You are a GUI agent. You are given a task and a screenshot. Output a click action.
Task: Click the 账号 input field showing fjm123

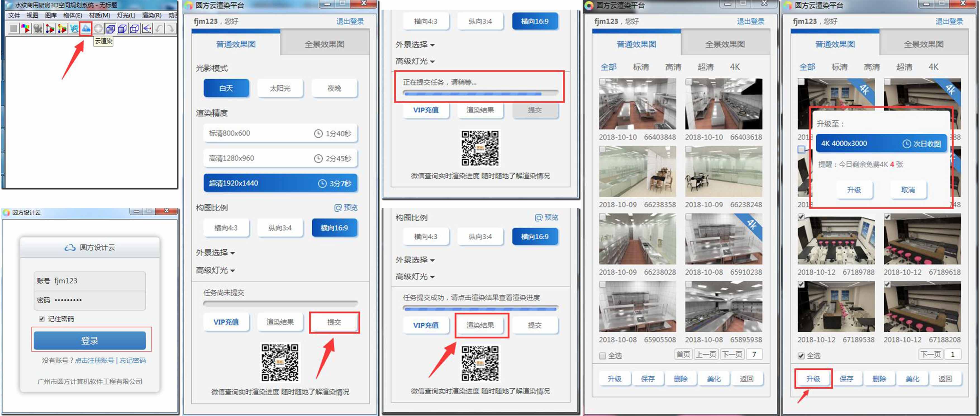coord(90,281)
